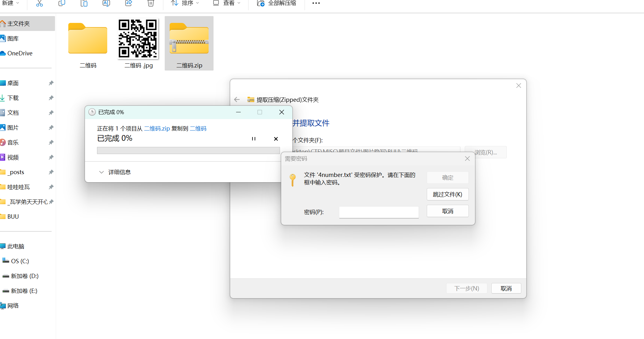
Task: Click the Rename icon in toolbar
Action: pyautogui.click(x=106, y=3)
